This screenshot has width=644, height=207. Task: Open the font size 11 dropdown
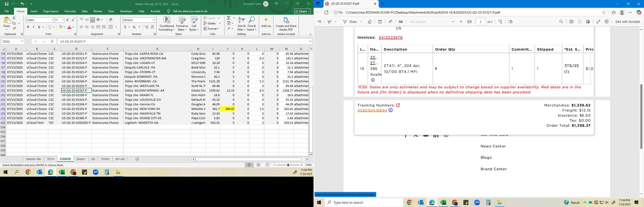(x=62, y=20)
